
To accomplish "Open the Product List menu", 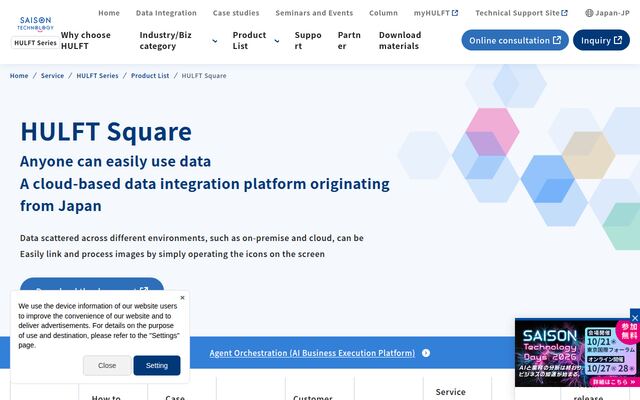I will tap(256, 40).
